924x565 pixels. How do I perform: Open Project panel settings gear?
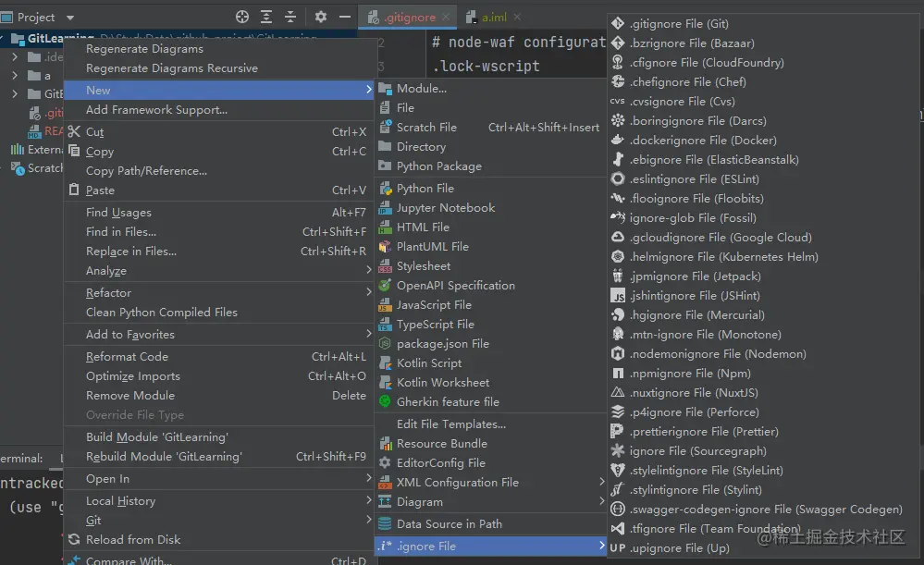321,17
